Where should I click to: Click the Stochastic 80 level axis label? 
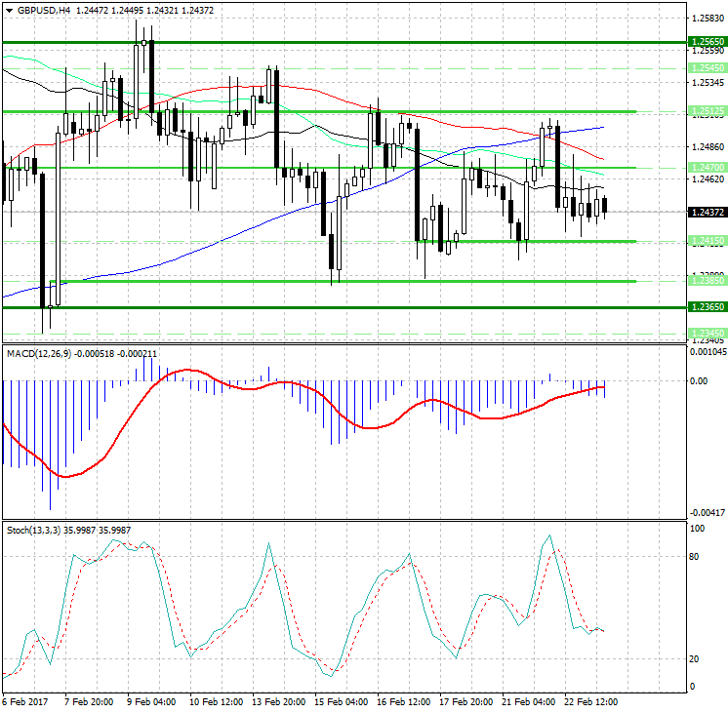coord(696,557)
